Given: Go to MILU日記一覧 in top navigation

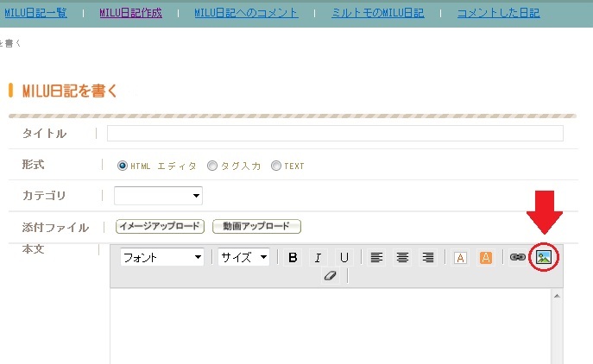Looking at the screenshot, I should pyautogui.click(x=36, y=13).
